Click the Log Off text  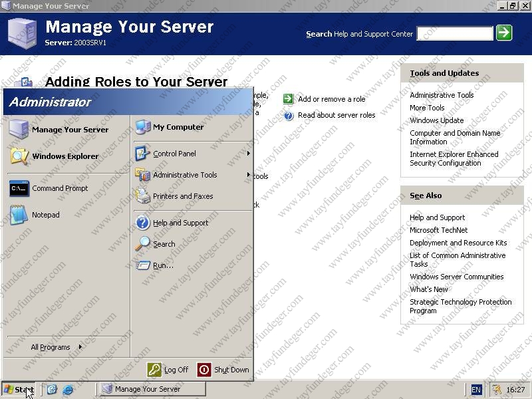tap(176, 370)
